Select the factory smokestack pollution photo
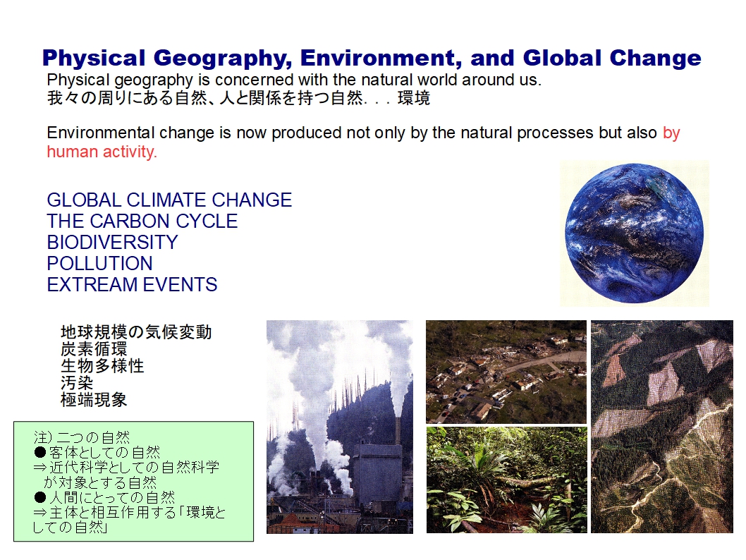 pos(340,427)
